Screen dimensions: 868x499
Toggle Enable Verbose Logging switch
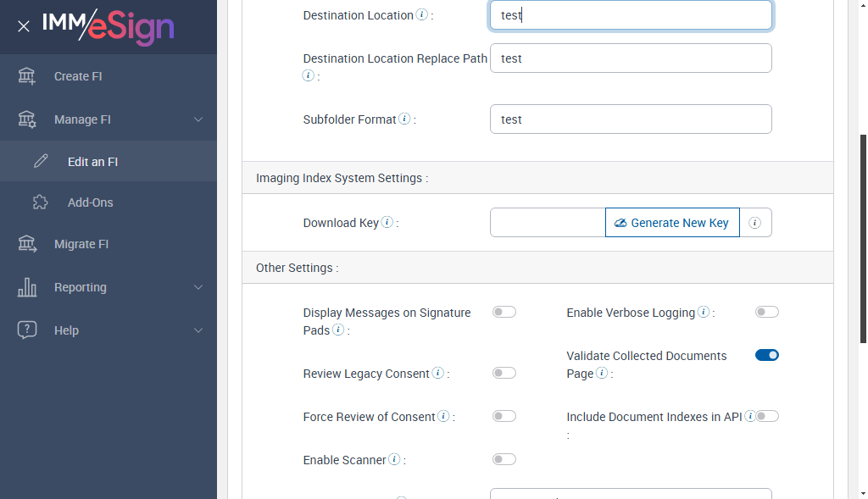[x=766, y=313]
